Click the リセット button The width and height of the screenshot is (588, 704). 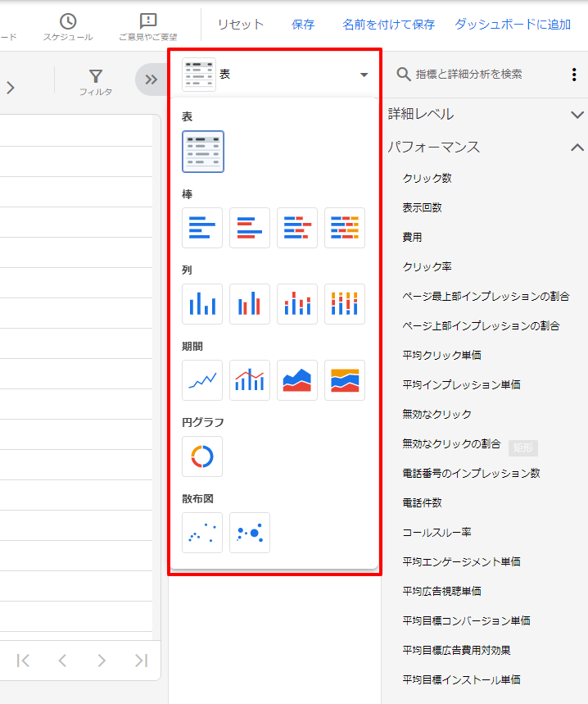(x=241, y=25)
